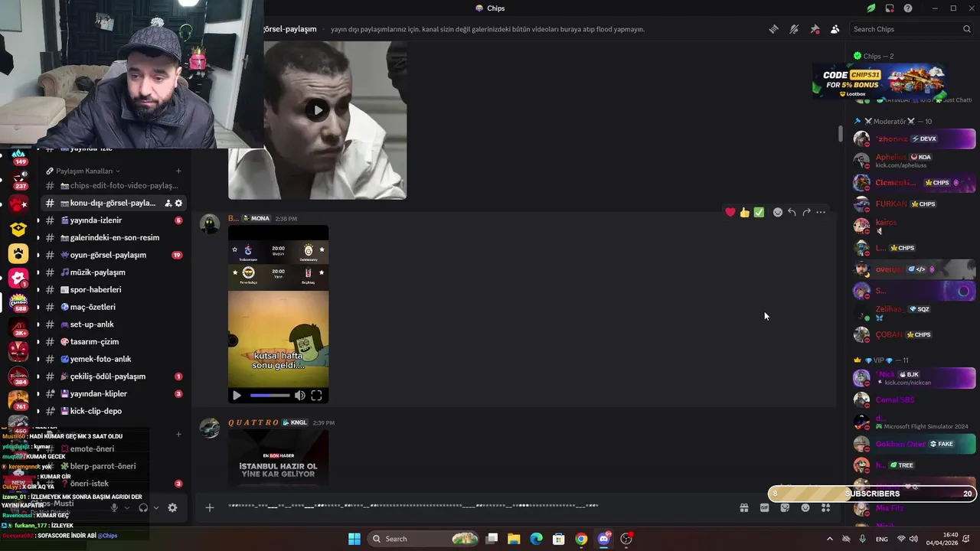Image resolution: width=980 pixels, height=551 pixels.
Task: Open the Windows Start menu
Action: (354, 539)
